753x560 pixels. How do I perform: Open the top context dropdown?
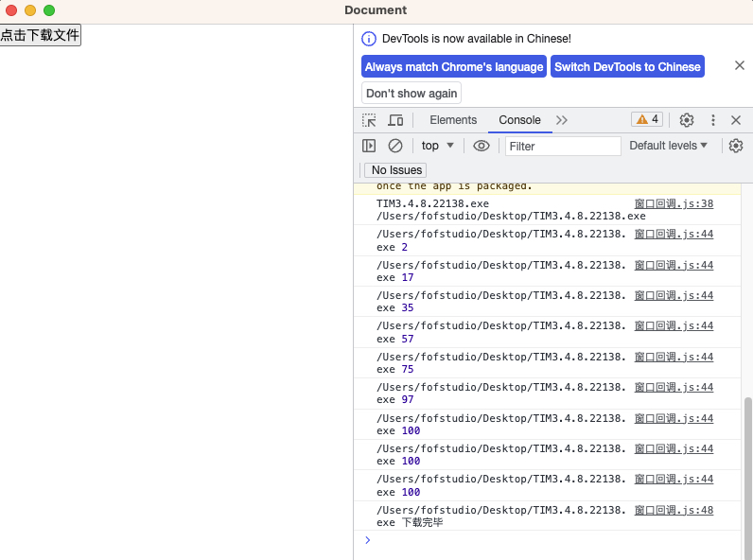pyautogui.click(x=437, y=146)
